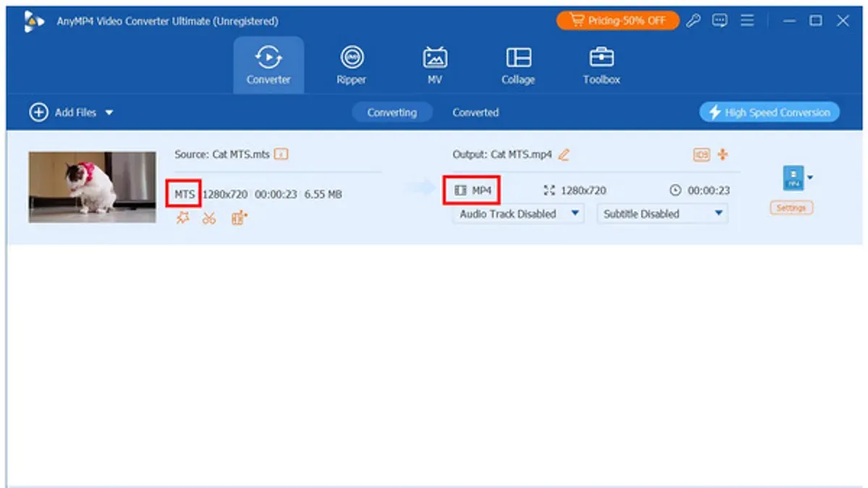
Task: Open the ID3 metadata editor icon
Action: click(x=701, y=155)
